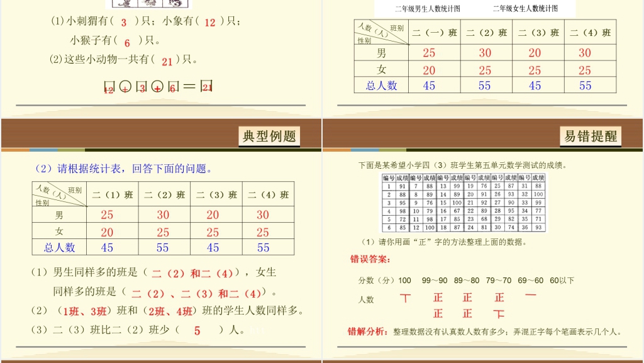Click the red answer 6 for 小猴子

(x=127, y=43)
